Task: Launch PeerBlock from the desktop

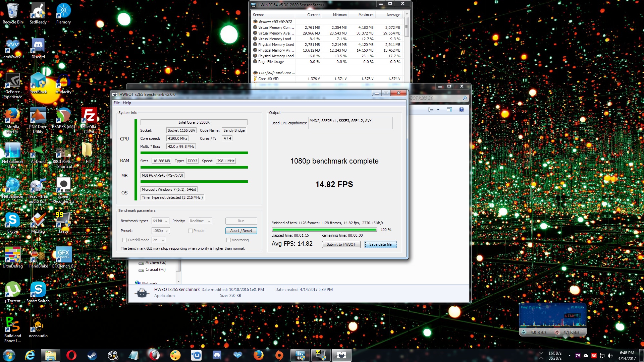Action: [x=38, y=84]
